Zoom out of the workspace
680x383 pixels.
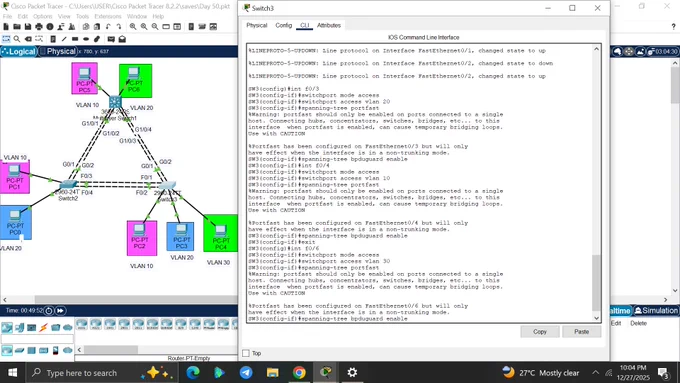[x=155, y=27]
